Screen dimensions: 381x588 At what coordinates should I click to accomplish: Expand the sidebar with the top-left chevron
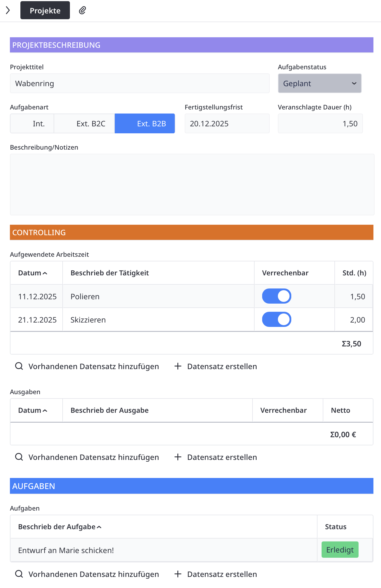(x=8, y=10)
